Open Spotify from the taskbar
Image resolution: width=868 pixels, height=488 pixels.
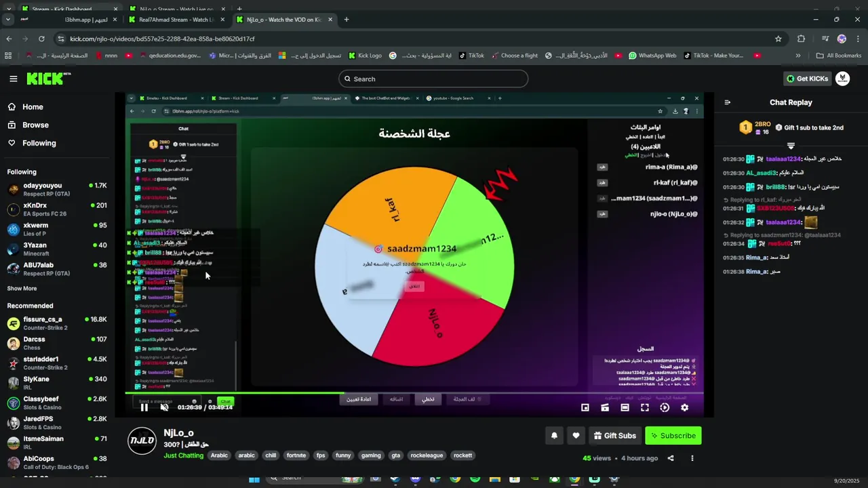point(475,479)
